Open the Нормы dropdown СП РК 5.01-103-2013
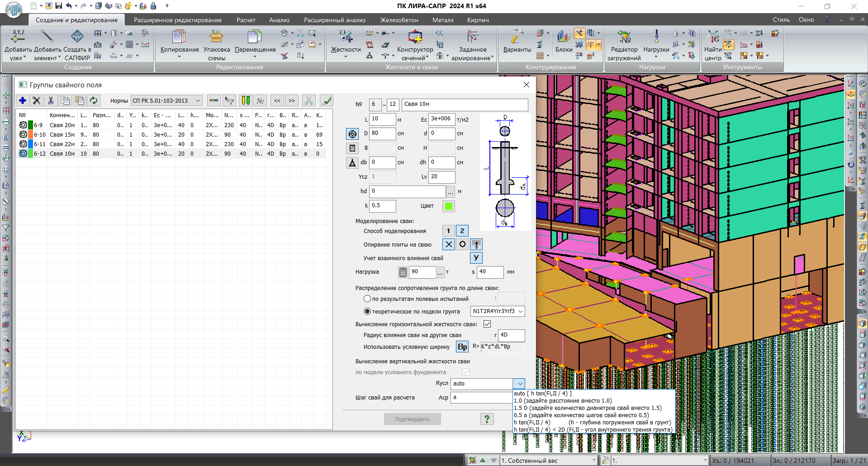868x466 pixels. [x=166, y=100]
